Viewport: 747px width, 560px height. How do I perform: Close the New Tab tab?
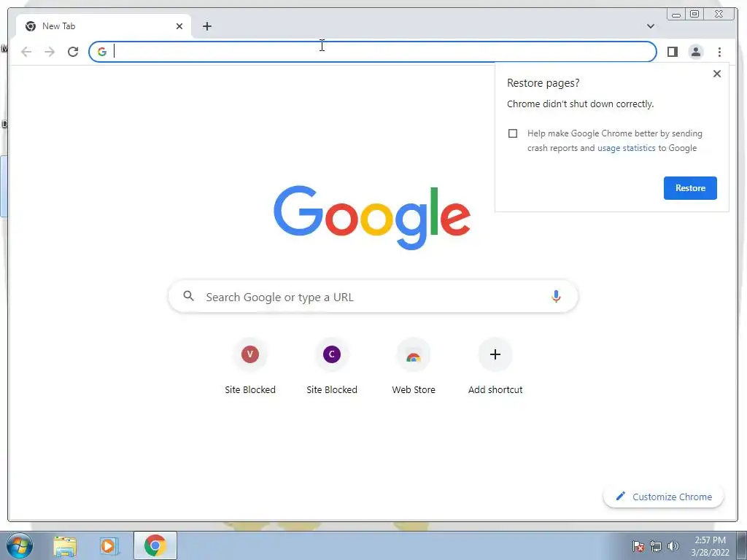pos(179,26)
